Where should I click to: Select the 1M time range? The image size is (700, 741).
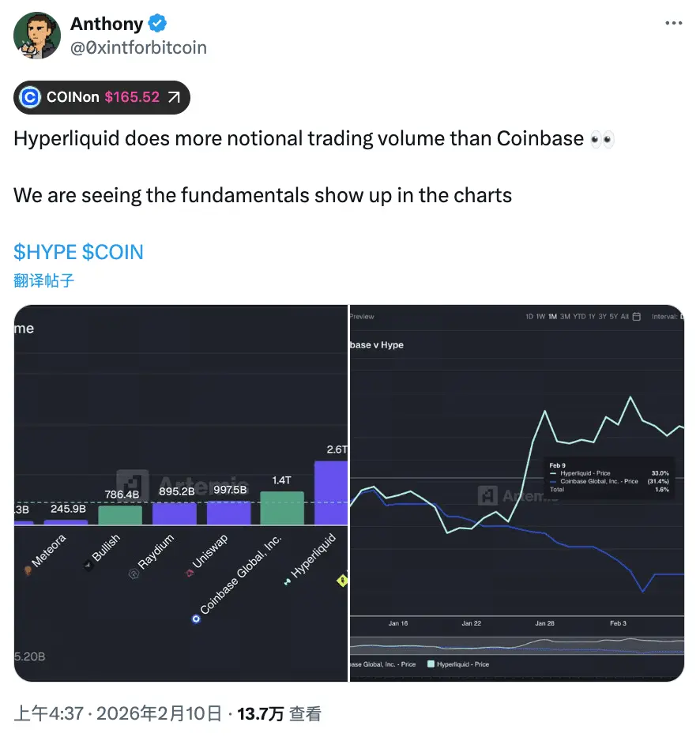pyautogui.click(x=552, y=317)
